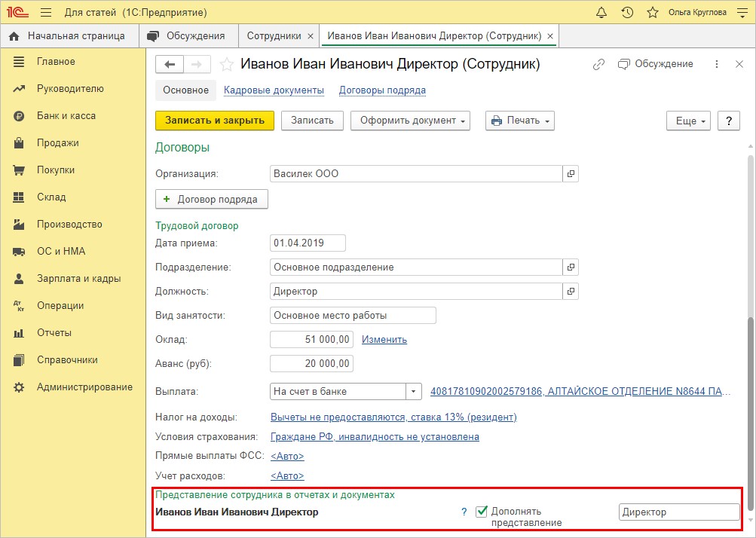The width and height of the screenshot is (756, 538).
Task: Open notifications bell icon
Action: 601,13
